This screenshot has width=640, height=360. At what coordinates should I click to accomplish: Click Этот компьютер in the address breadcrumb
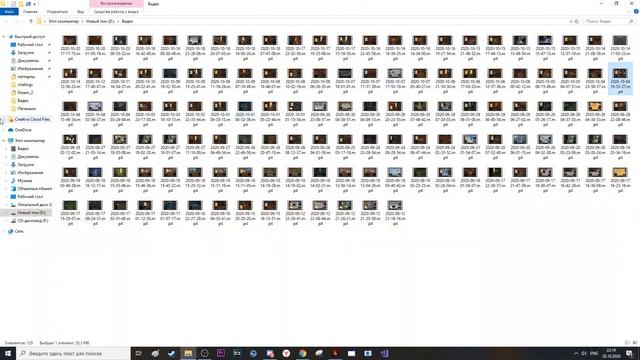[x=63, y=21]
